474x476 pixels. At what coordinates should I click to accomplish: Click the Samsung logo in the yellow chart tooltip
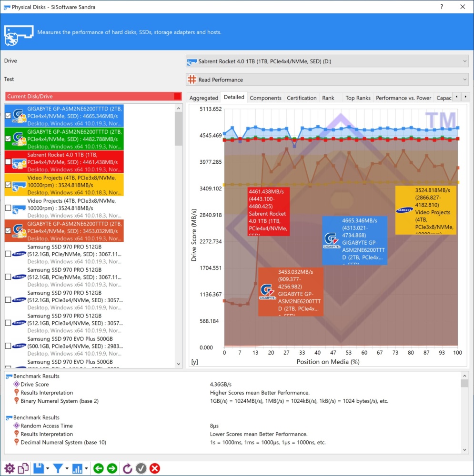(404, 210)
